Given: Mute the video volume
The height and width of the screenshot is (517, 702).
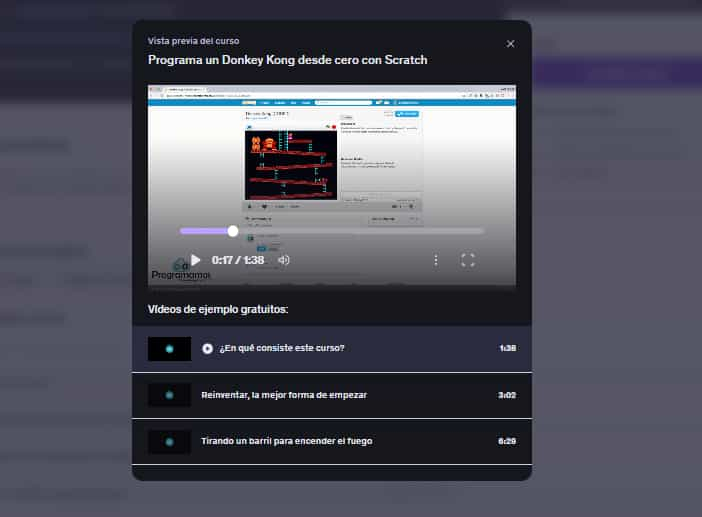Looking at the screenshot, I should click(284, 260).
